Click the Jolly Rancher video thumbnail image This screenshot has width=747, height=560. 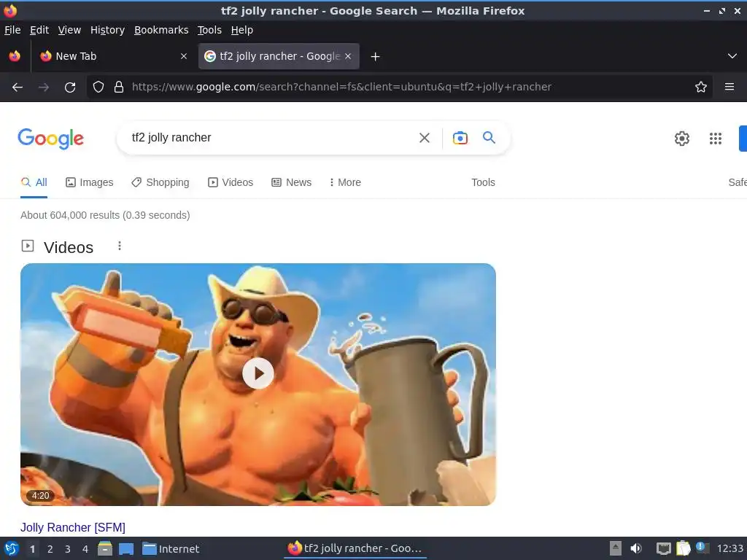click(x=258, y=384)
